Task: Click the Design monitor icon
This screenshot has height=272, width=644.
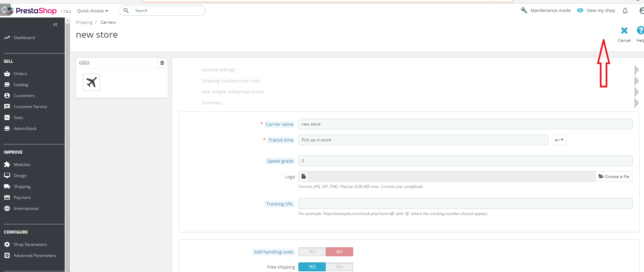Action: [x=7, y=176]
